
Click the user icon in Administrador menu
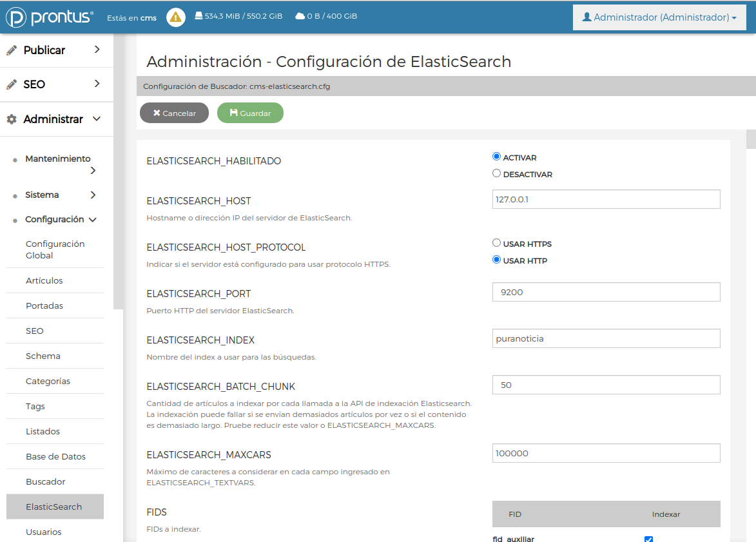click(586, 17)
